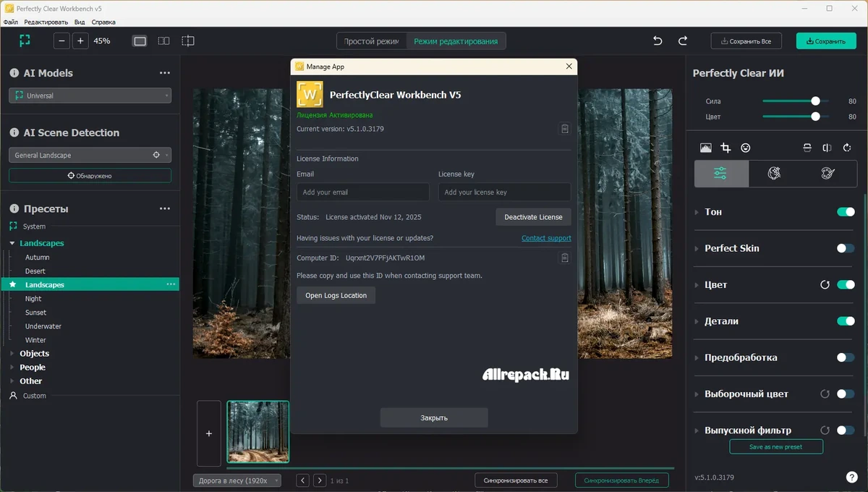Open the image name dropdown
This screenshot has width=868, height=492.
(237, 480)
